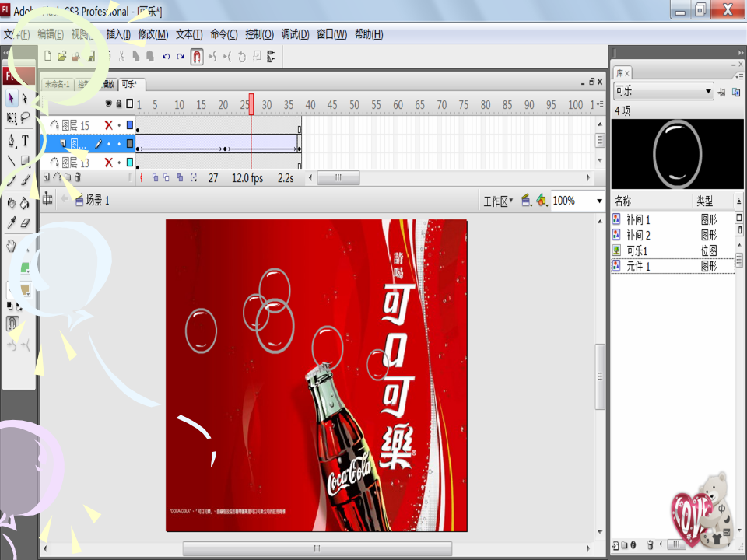This screenshot has width=747, height=560.
Task: Toggle visibility X for layer 图层 13
Action: click(109, 162)
